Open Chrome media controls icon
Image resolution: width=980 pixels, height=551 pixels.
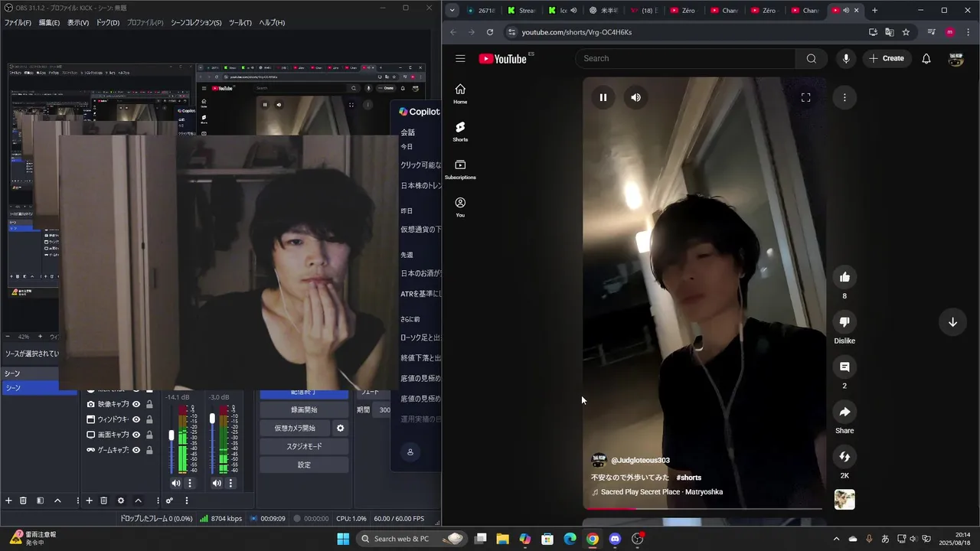(x=931, y=32)
